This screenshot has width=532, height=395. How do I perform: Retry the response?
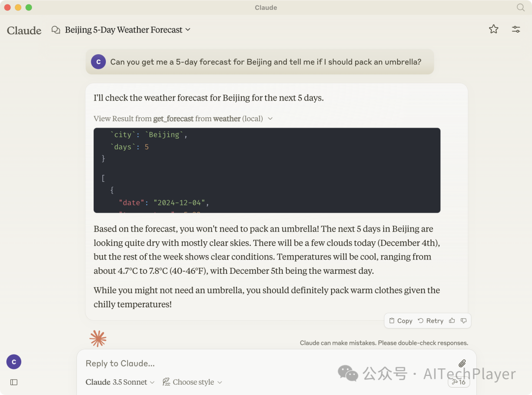tap(431, 321)
